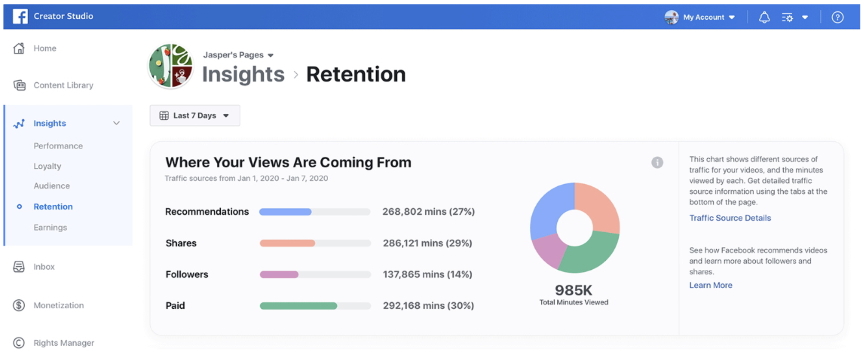Collapse the Insights sidebar section
868x363 pixels.
coord(116,123)
